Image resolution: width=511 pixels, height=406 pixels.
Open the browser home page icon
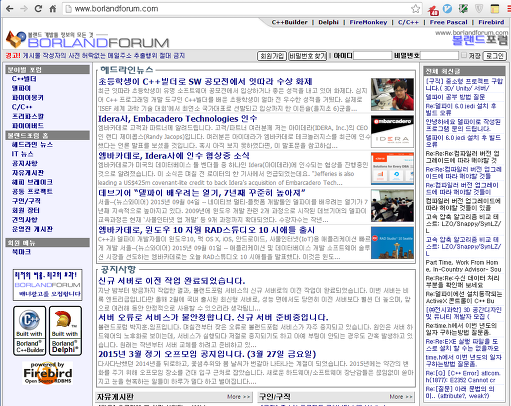(x=53, y=9)
